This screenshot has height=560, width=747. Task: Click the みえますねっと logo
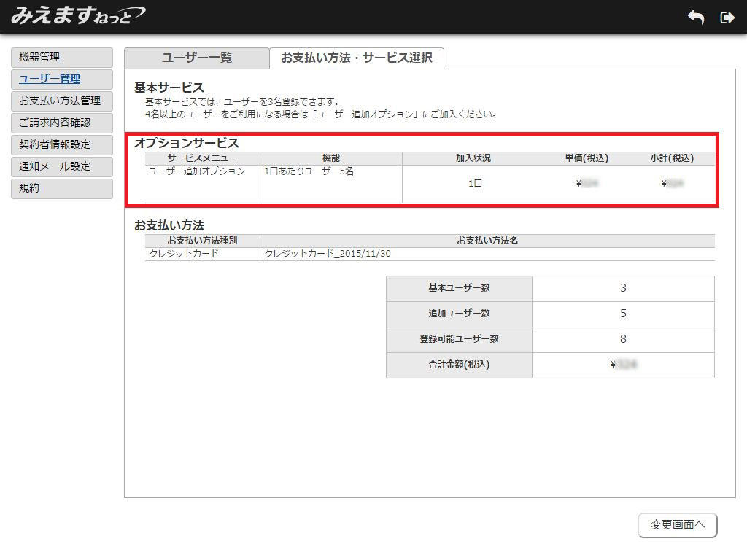(x=77, y=16)
